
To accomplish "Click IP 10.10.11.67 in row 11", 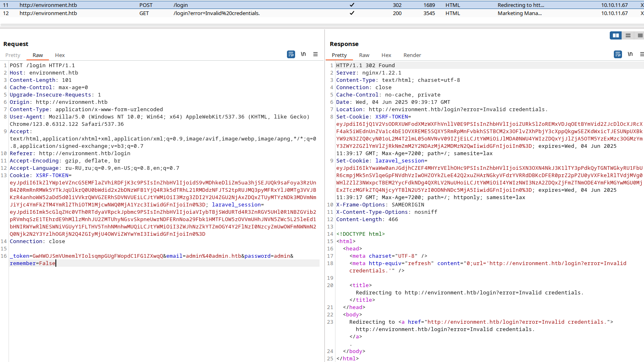I will pos(614,5).
